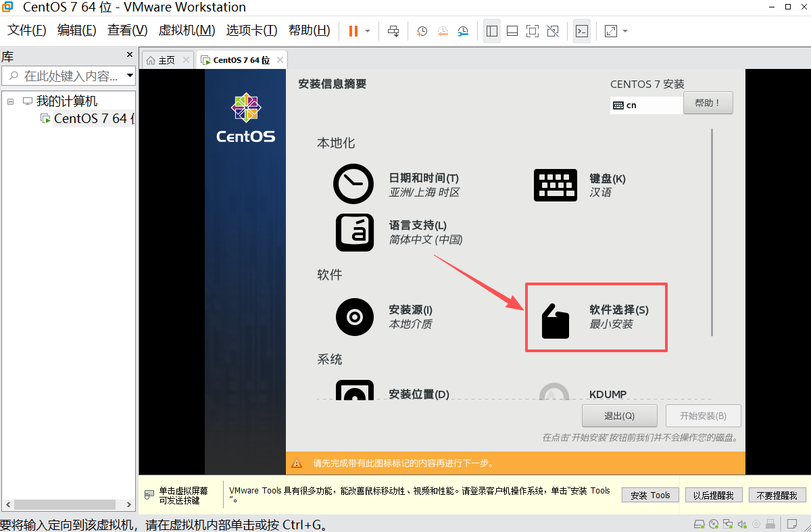
Task: Open the snapshot manager wrench icon
Action: (x=463, y=31)
